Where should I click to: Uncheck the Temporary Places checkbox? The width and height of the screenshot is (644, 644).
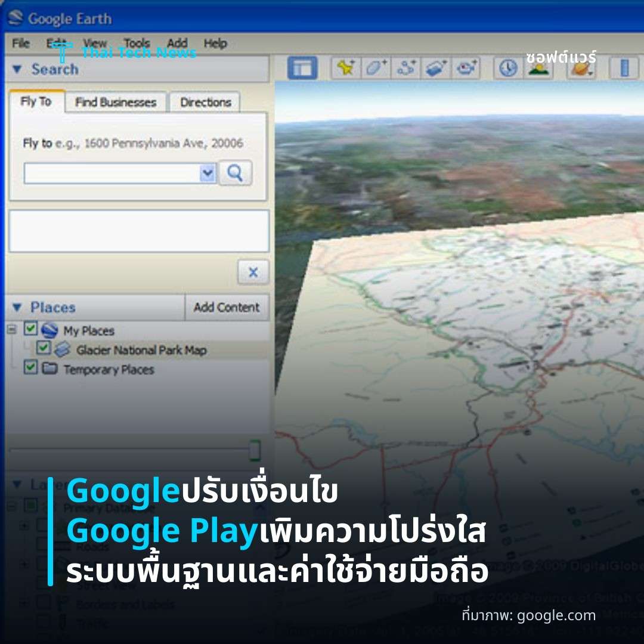30,367
